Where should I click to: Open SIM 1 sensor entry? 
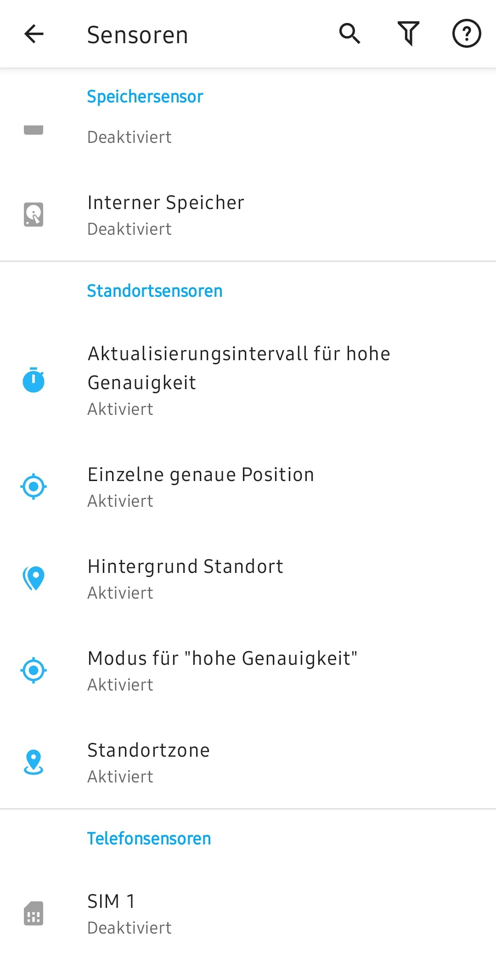click(248, 914)
